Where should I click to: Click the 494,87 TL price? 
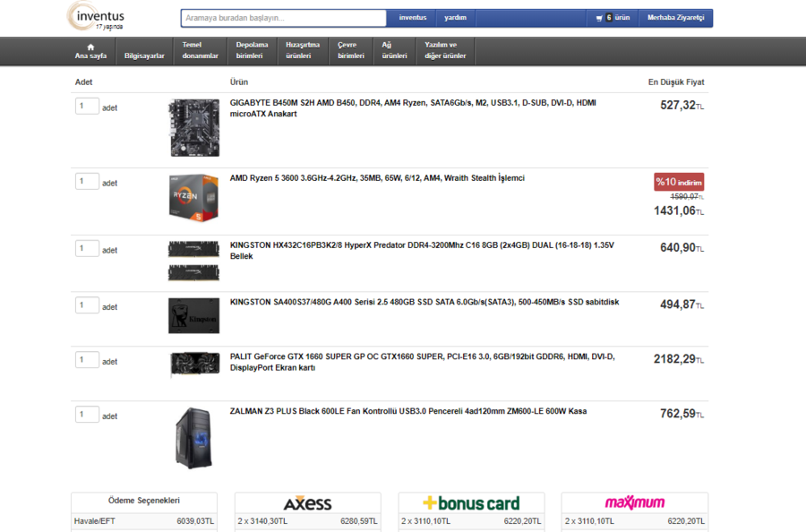click(682, 305)
